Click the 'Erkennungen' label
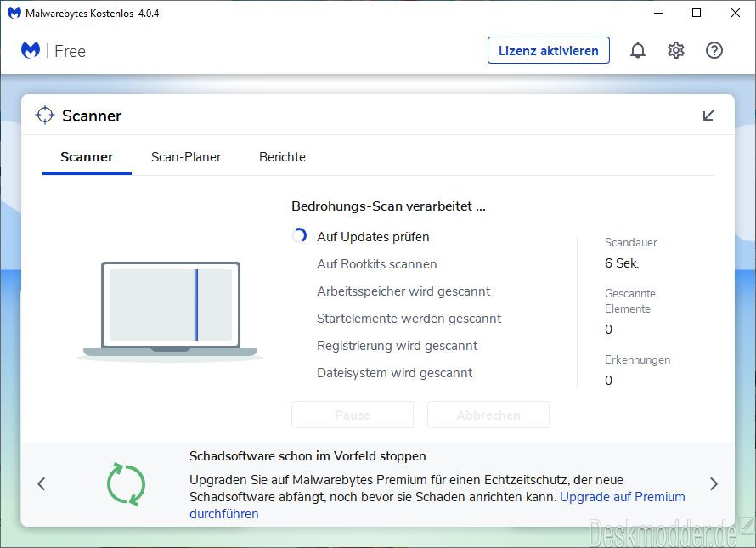Viewport: 756px width, 548px height. [x=637, y=359]
